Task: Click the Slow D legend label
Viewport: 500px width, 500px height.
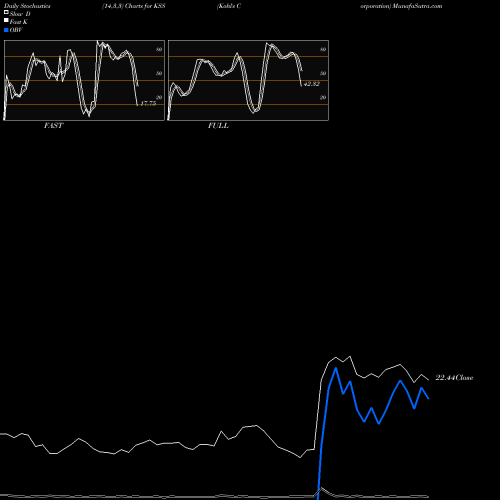Action: pos(20,14)
